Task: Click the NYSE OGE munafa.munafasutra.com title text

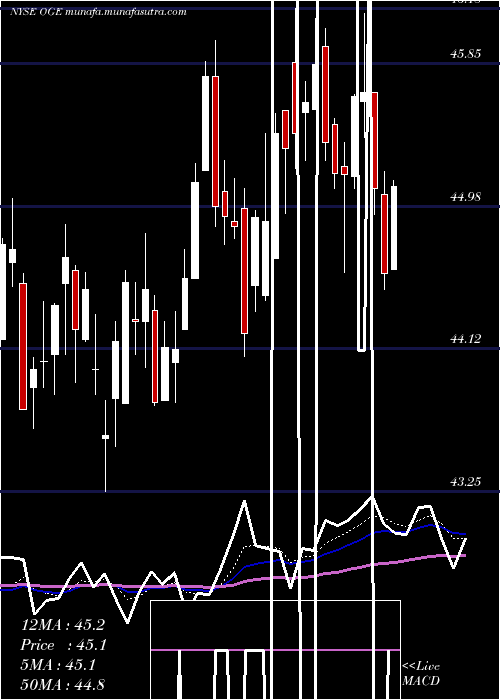Action: [x=98, y=12]
